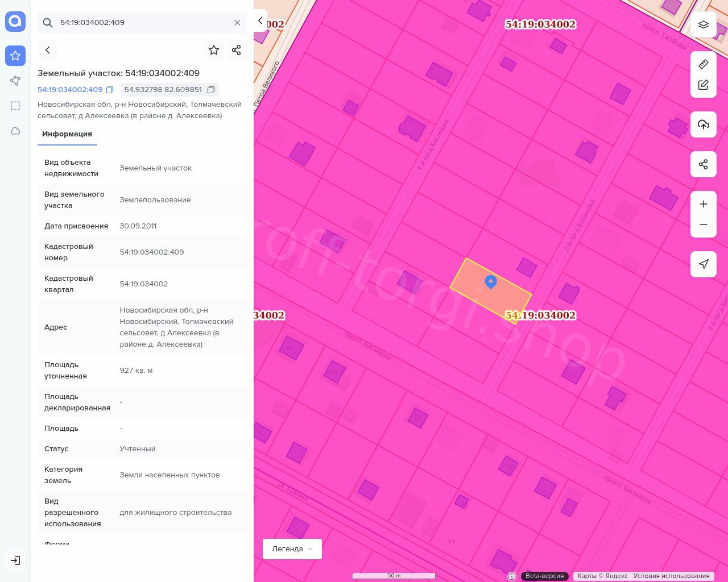Open the cadastral number link 54:19:034002:409

(70, 90)
